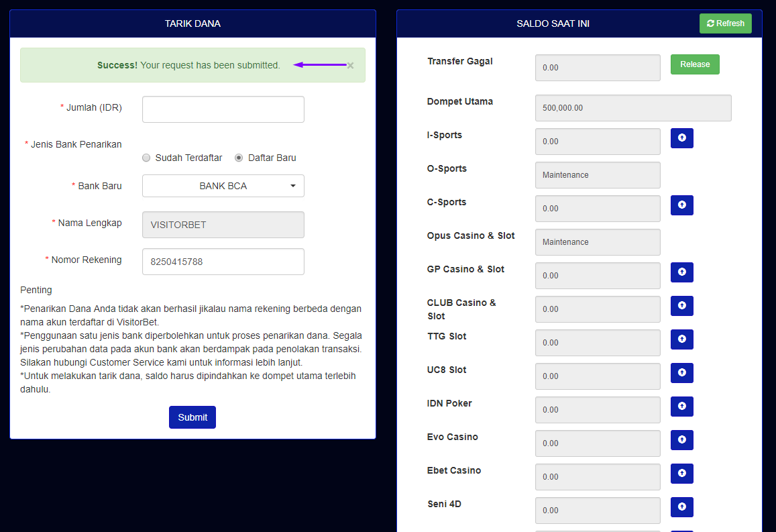Screen dimensions: 776x532
Task: Click the Dompet Utama balance 500,000.00
Action: [x=633, y=108]
